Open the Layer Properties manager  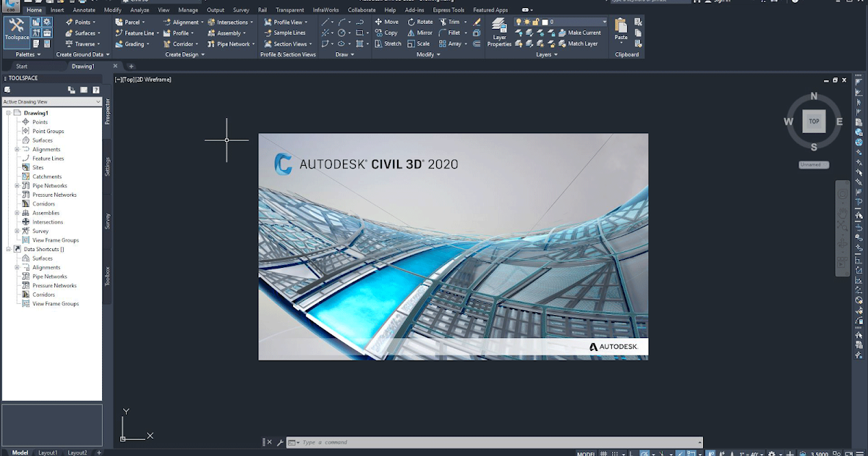tap(499, 31)
